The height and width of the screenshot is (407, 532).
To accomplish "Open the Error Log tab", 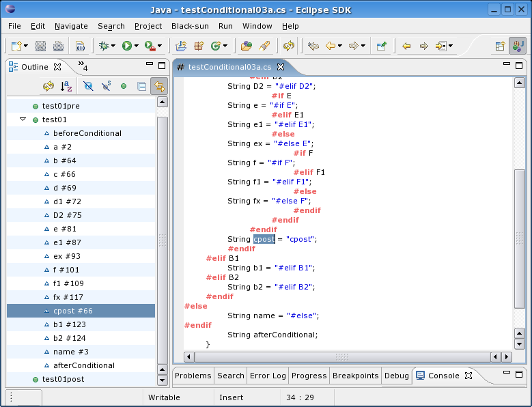I will [268, 376].
